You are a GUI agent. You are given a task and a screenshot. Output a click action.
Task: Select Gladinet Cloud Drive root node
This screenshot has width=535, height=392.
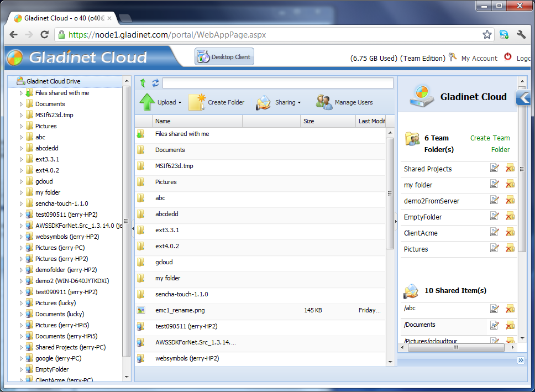(53, 81)
